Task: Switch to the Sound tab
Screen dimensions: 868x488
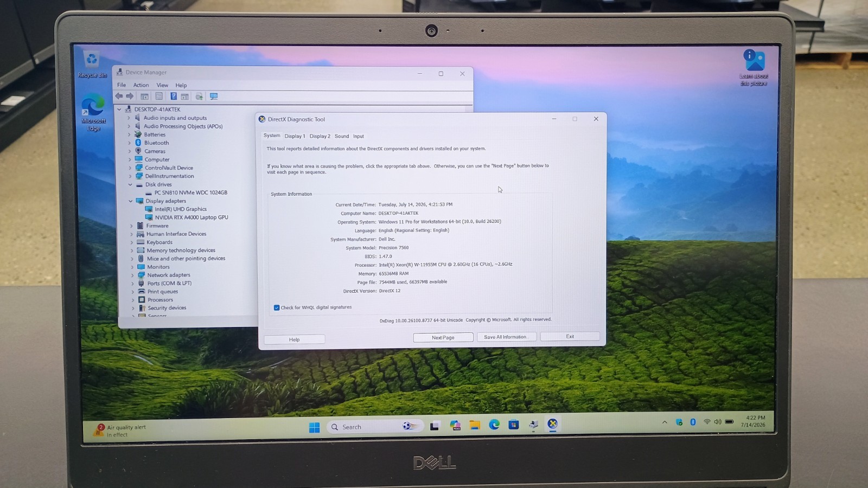Action: (342, 136)
